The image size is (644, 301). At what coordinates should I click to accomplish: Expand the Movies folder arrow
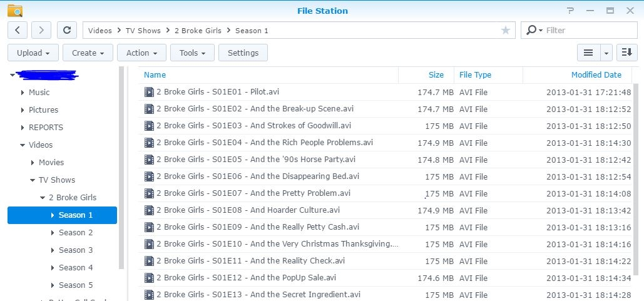point(33,163)
